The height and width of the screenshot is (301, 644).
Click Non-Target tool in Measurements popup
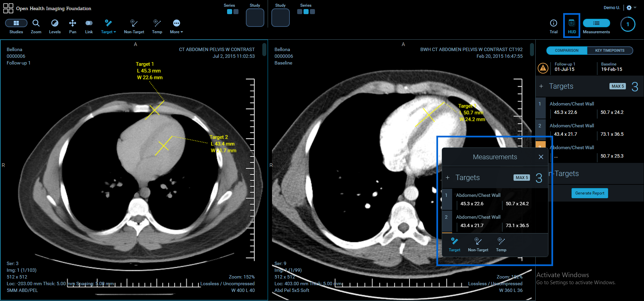[x=478, y=244]
